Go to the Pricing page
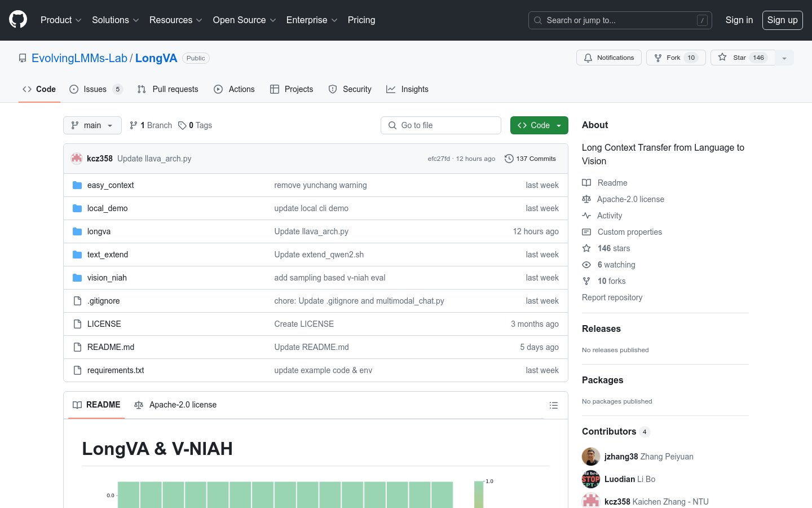 361,20
